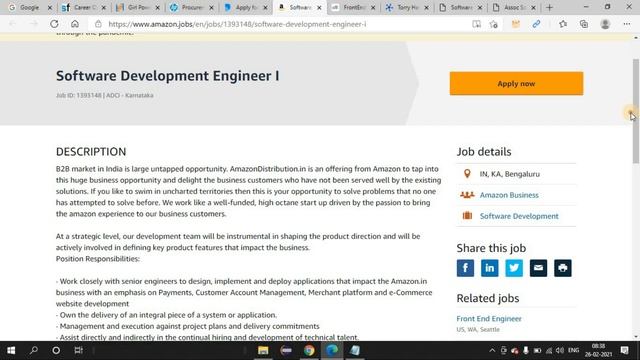Open the blue link extension icon
Image resolution: width=640 pixels, height=360 pixels.
point(536,24)
